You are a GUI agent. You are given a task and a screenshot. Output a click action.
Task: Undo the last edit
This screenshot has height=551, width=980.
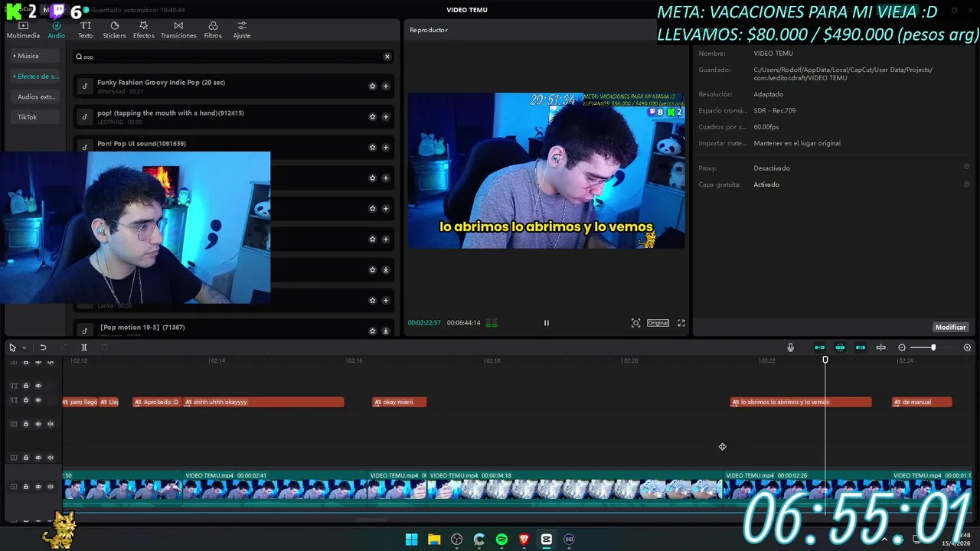coord(43,347)
